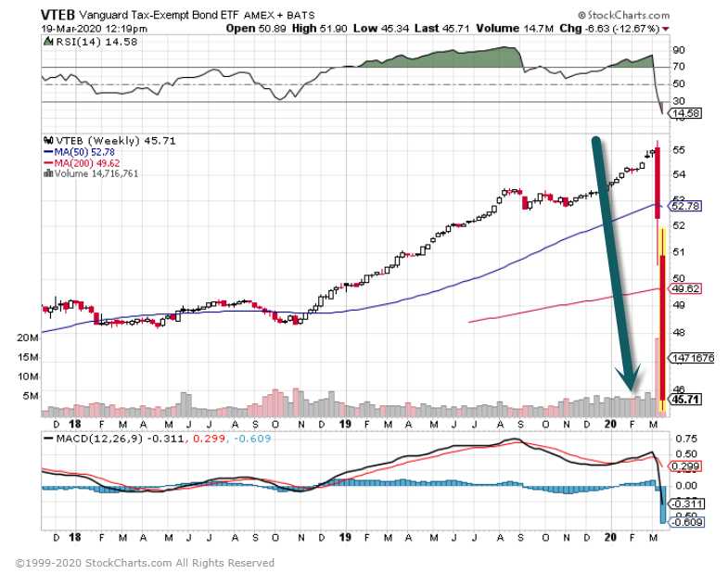Click the -0.609 MACD histogram tag
Image resolution: width=728 pixels, height=574 pixels.
pyautogui.click(x=687, y=522)
